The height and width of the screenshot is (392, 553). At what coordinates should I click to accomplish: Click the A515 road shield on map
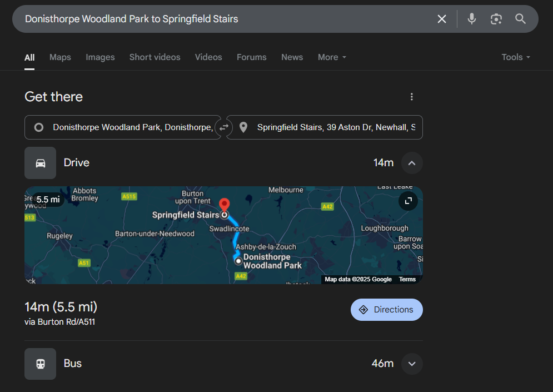pyautogui.click(x=129, y=196)
